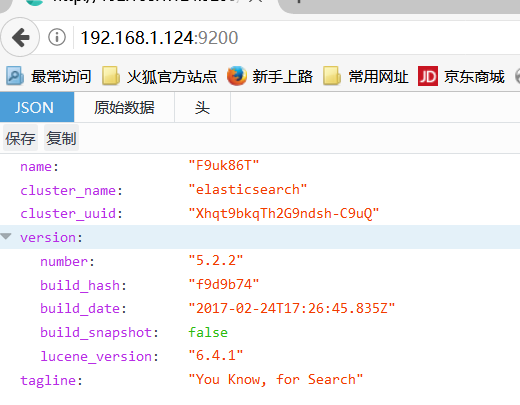520x405 pixels.
Task: Click the 复制 copy button
Action: [x=61, y=138]
